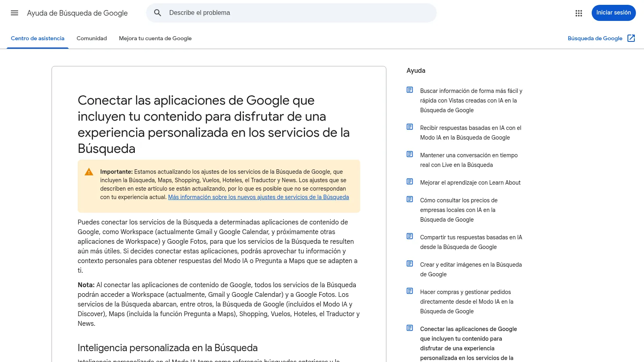
Task: Open Hacer compras y gestionar pedidos article
Action: [467, 302]
